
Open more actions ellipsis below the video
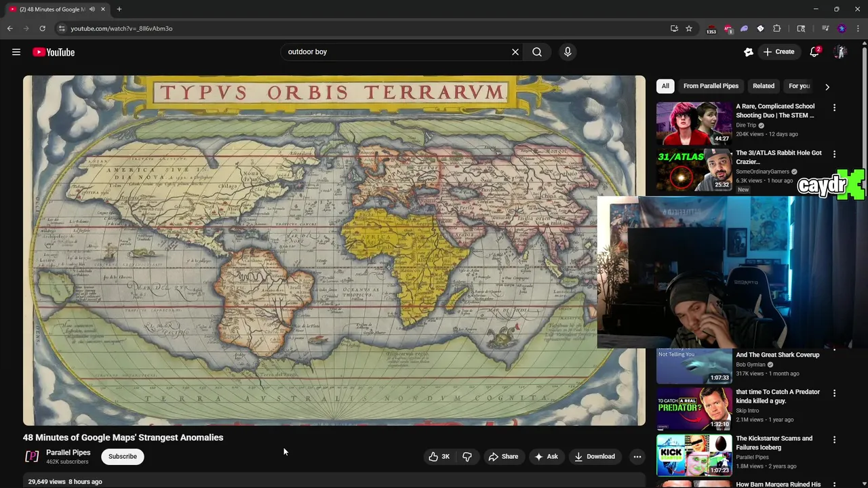[x=637, y=457]
